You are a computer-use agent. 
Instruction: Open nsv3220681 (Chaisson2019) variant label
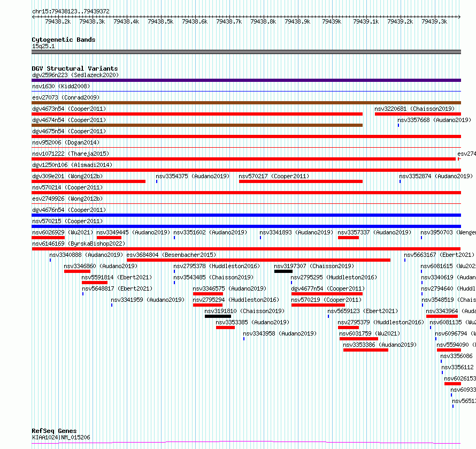click(414, 109)
